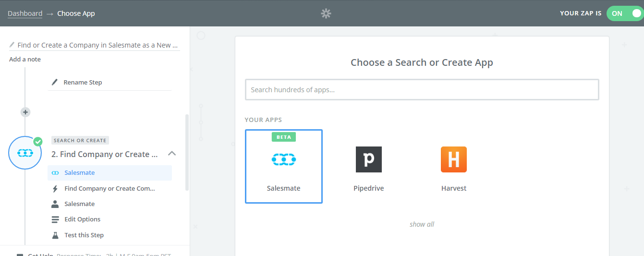The height and width of the screenshot is (256, 644).
Task: Choose the Salesmate app logo
Action: pos(284,159)
